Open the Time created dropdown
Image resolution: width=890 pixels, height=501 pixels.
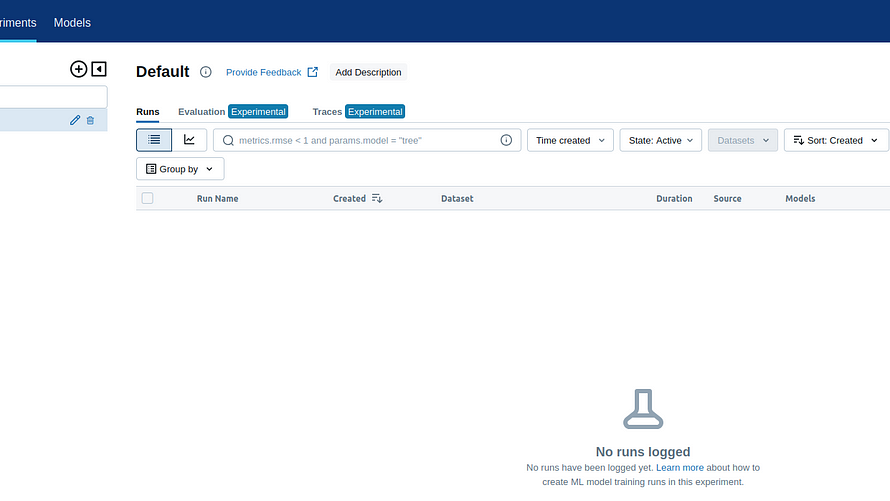click(570, 140)
